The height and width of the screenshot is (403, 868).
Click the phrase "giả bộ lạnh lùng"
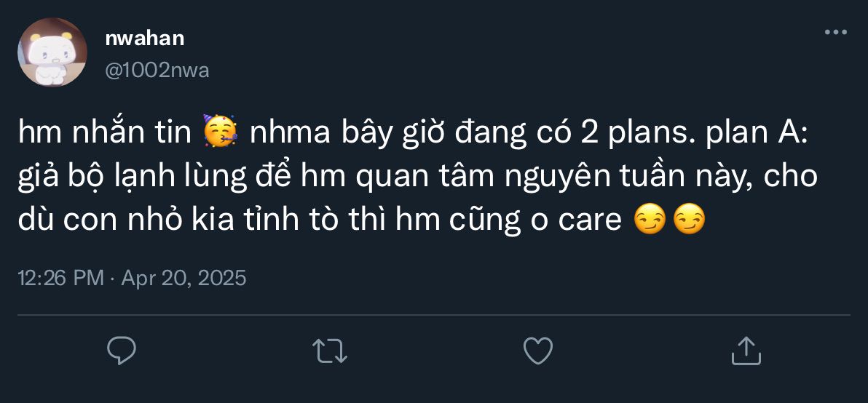pyautogui.click(x=115, y=177)
